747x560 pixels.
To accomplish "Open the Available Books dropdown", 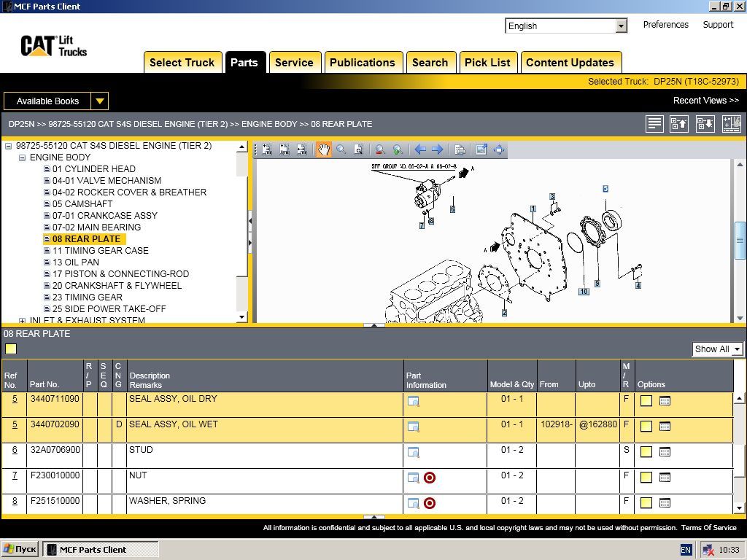I will pos(99,101).
